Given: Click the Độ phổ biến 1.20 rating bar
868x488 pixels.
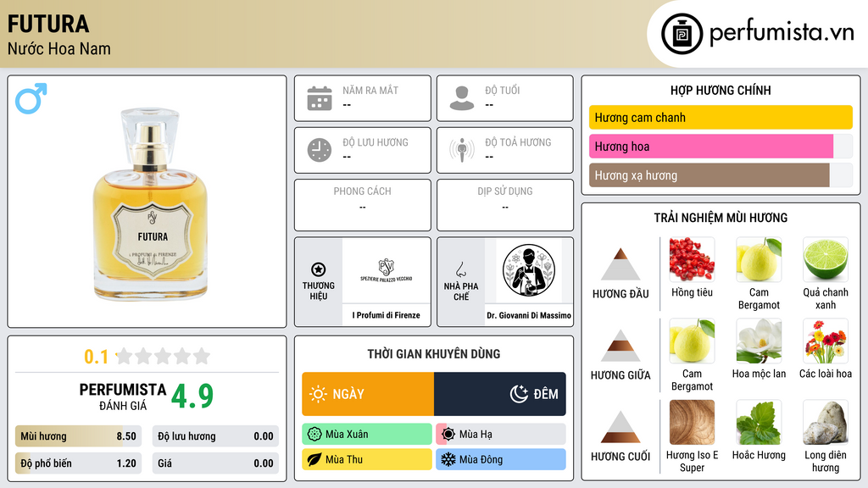Looking at the screenshot, I should click(x=79, y=463).
